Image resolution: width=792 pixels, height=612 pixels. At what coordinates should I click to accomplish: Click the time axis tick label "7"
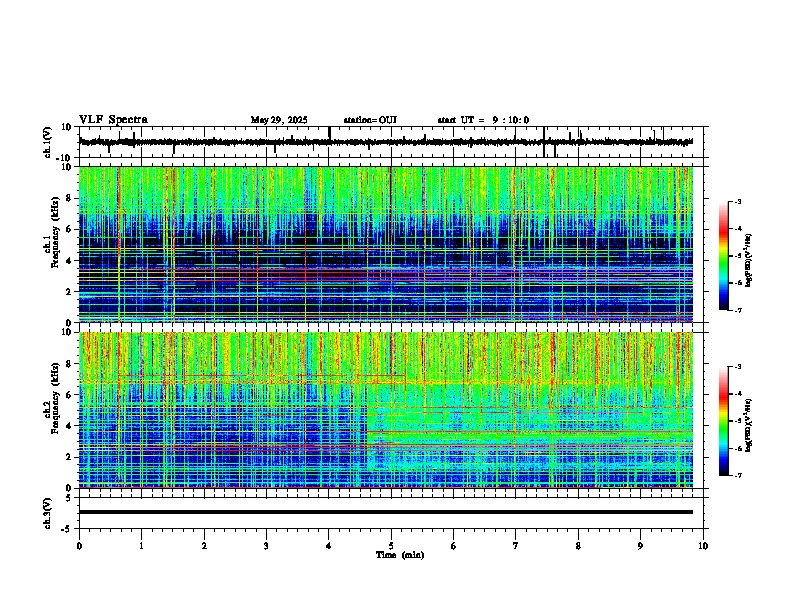(x=516, y=545)
